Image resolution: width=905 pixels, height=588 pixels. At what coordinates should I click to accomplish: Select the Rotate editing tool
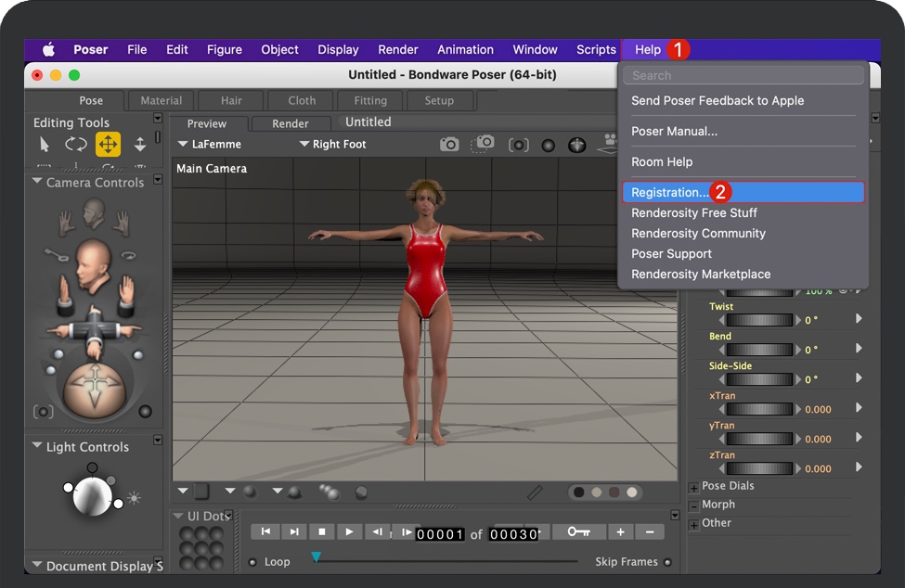pos(75,144)
